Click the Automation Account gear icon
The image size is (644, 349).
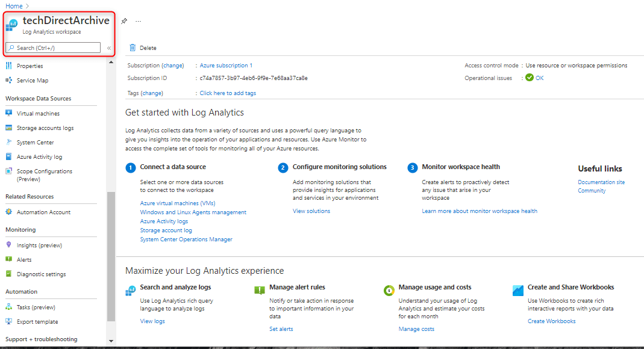(9, 212)
